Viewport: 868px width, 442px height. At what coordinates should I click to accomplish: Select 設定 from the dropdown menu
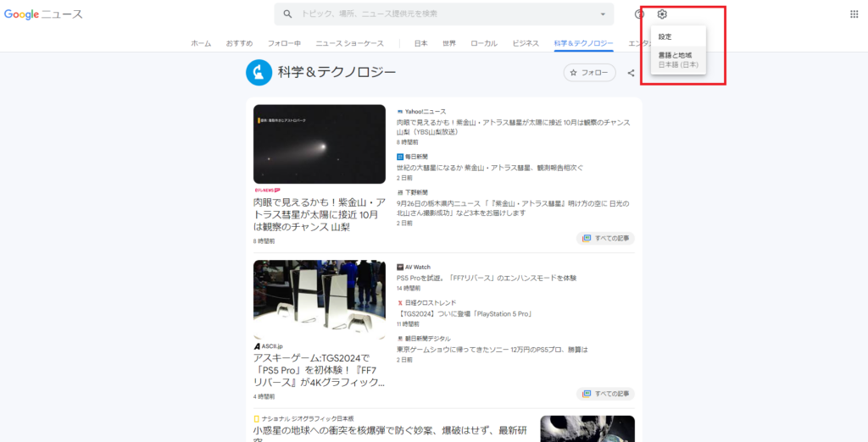tap(678, 36)
